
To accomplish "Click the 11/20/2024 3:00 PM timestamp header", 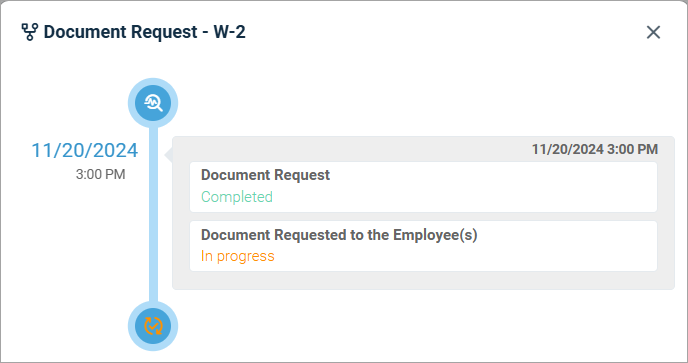I will click(x=595, y=149).
